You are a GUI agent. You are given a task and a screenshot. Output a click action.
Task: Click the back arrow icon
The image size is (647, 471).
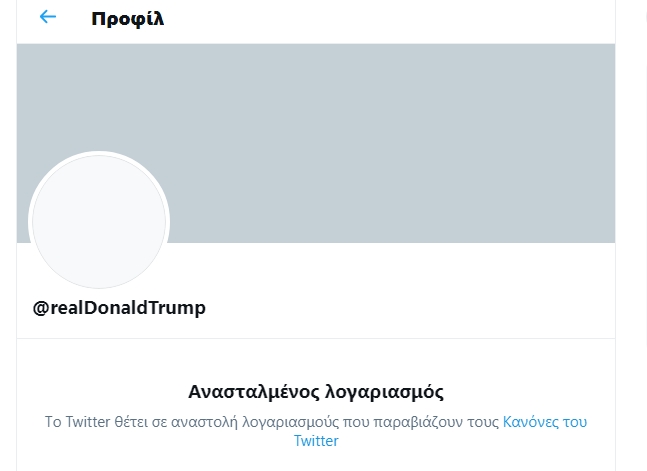click(x=47, y=17)
